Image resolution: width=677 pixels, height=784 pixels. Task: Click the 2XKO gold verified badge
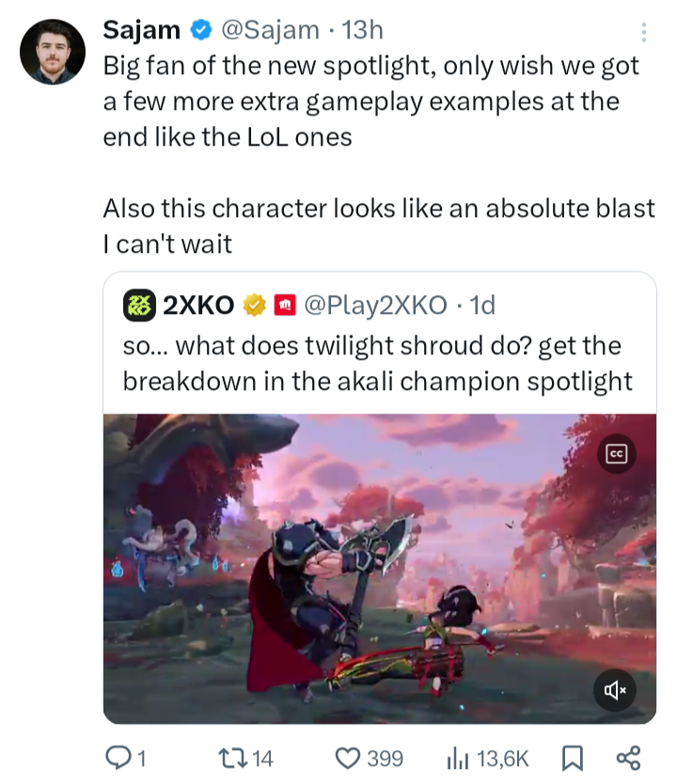255,305
